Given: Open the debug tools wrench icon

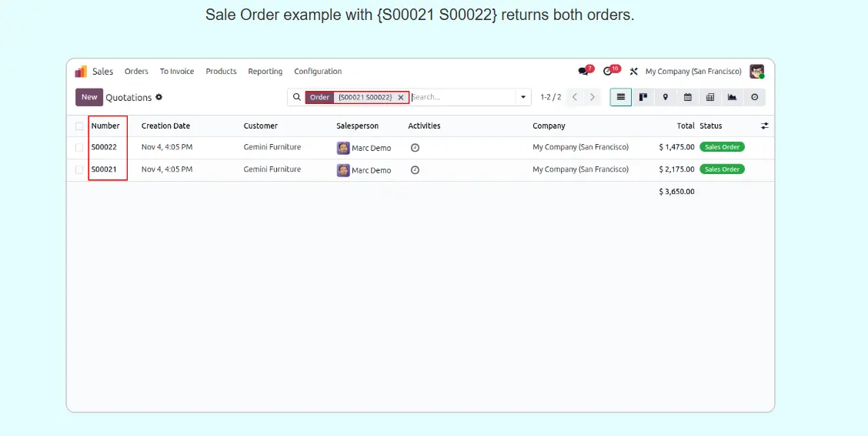Looking at the screenshot, I should click(634, 72).
